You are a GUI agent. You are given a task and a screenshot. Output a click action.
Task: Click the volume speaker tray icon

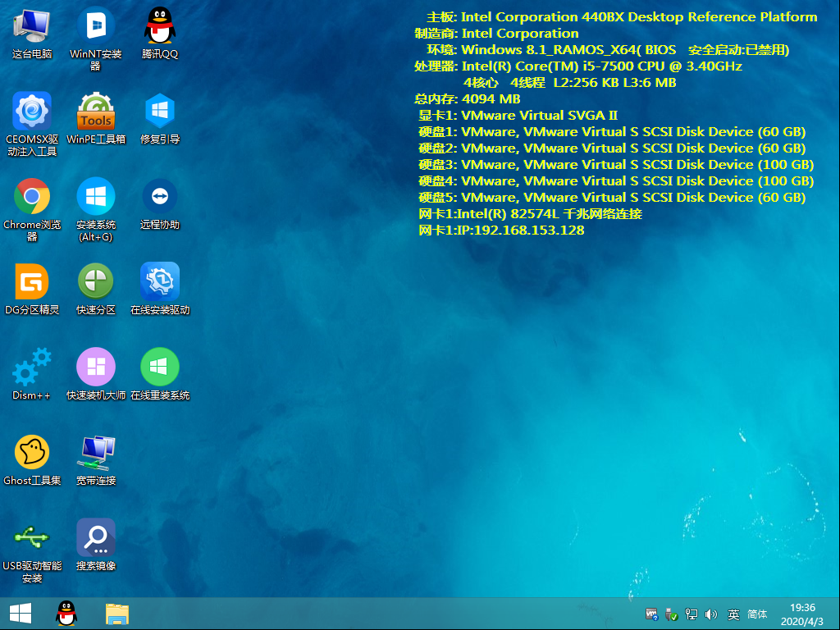(711, 614)
